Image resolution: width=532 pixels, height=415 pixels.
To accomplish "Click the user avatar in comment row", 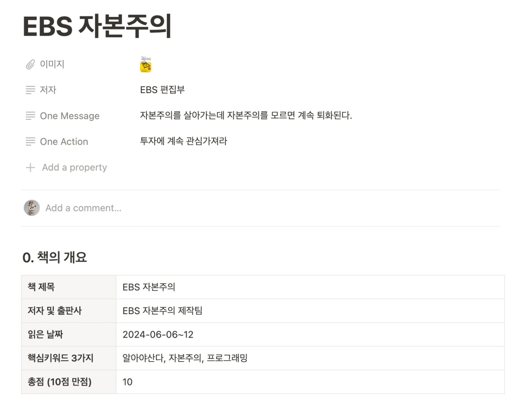I will [x=32, y=208].
